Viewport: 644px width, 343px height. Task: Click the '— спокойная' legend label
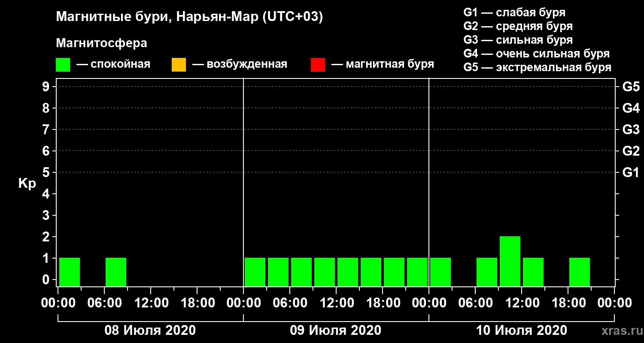(113, 64)
